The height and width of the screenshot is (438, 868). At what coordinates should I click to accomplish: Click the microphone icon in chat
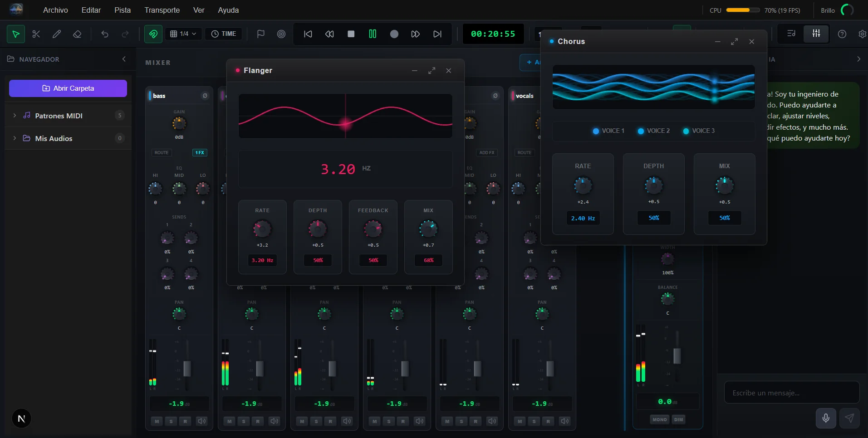pos(826,418)
